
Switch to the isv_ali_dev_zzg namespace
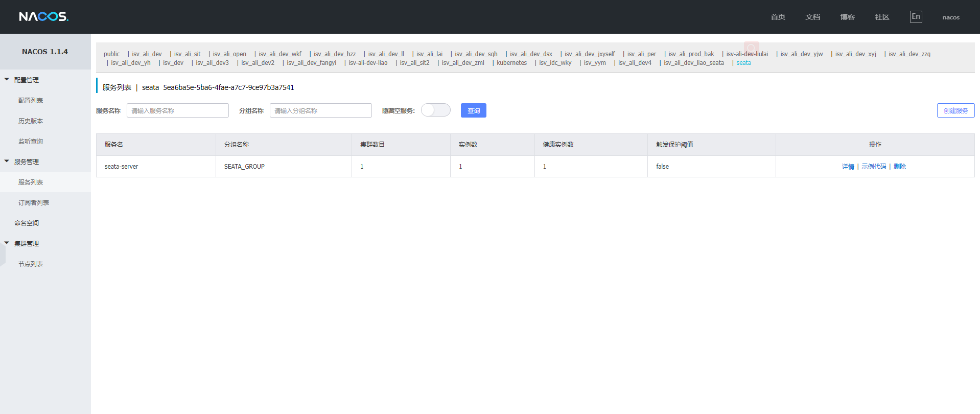pos(909,54)
